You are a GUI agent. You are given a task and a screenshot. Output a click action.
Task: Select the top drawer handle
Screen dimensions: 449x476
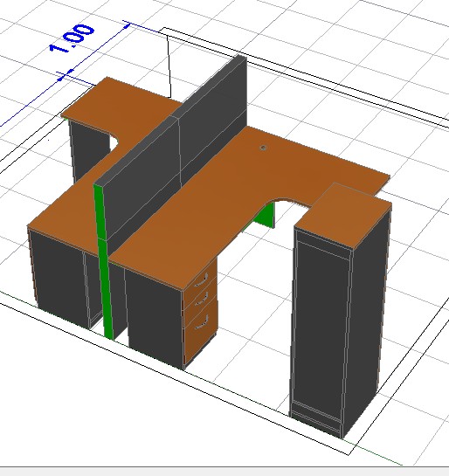click(201, 280)
